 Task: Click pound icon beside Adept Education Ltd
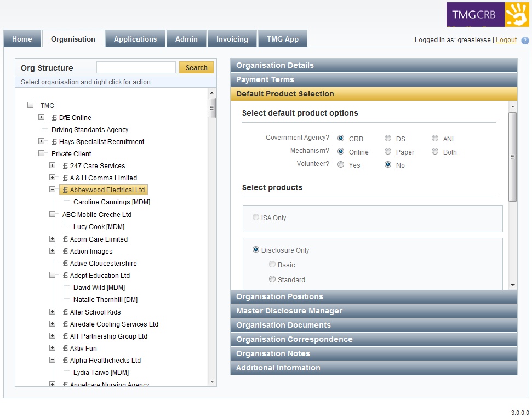coord(65,276)
